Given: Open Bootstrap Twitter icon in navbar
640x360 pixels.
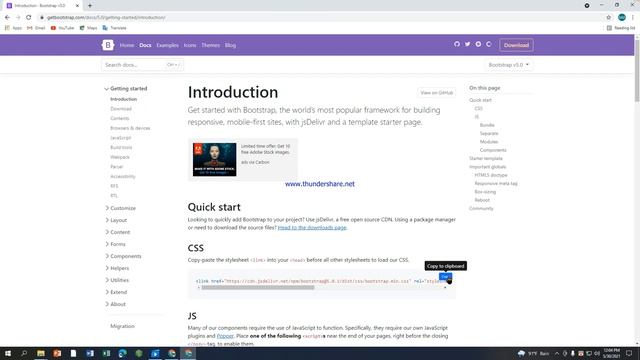Looking at the screenshot, I should pos(467,44).
